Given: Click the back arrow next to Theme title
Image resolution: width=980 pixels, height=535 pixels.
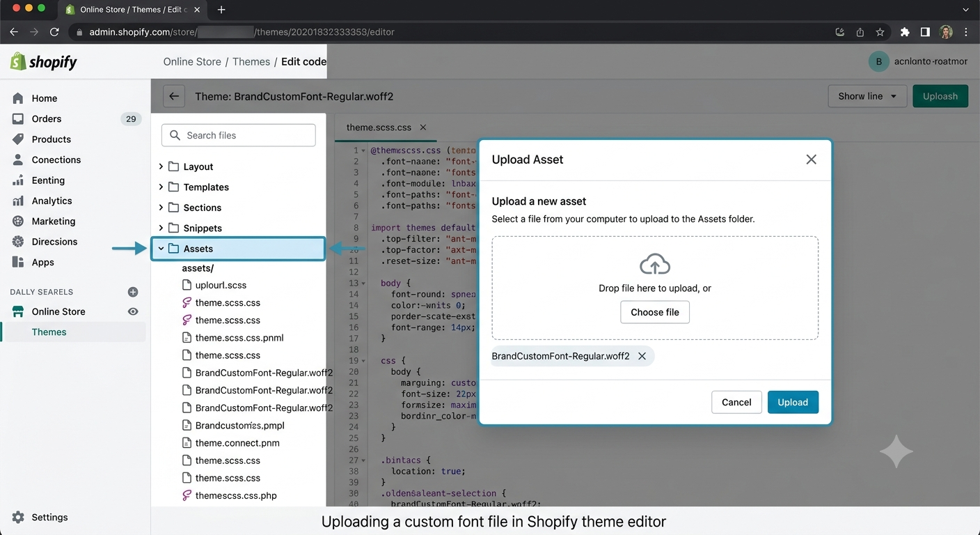Looking at the screenshot, I should coord(174,96).
